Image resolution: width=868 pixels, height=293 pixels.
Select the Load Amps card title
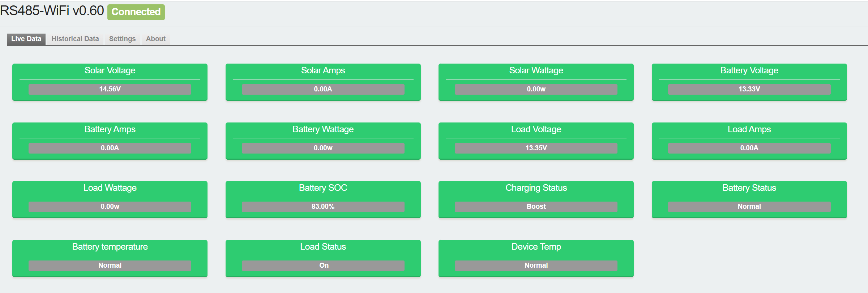pos(749,129)
